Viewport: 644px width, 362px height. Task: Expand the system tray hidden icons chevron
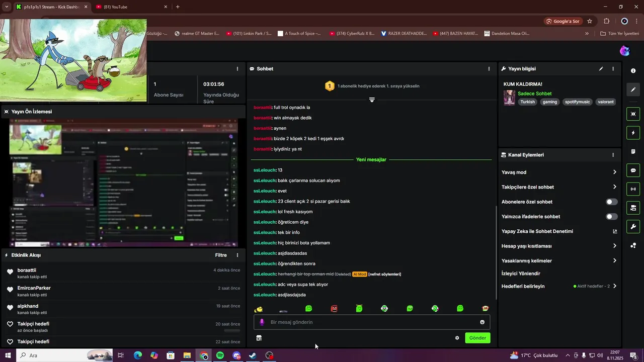(x=568, y=355)
